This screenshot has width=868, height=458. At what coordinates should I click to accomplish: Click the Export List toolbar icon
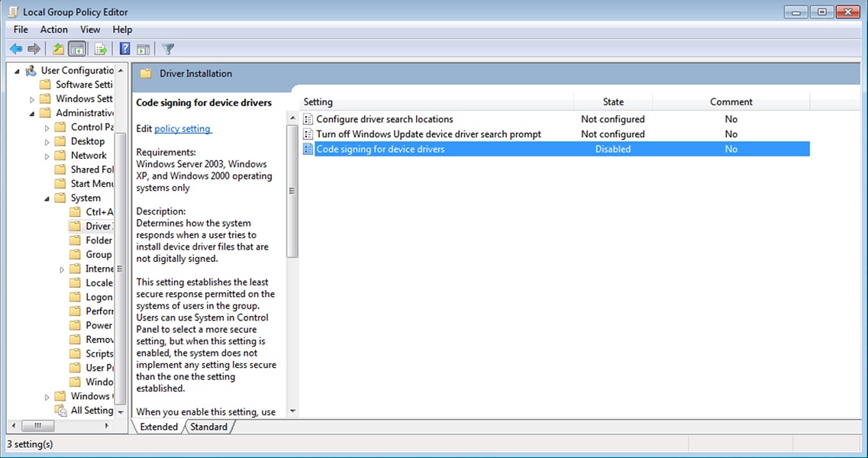[x=100, y=50]
